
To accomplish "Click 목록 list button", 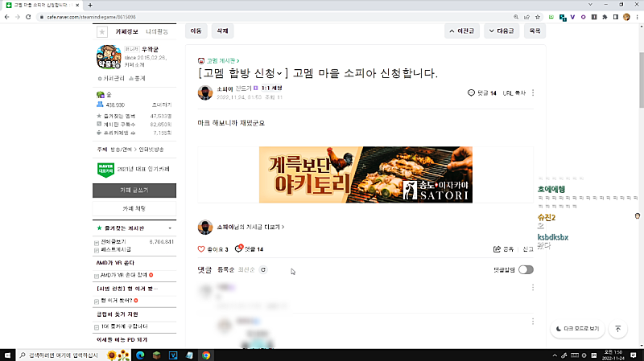I will [535, 31].
